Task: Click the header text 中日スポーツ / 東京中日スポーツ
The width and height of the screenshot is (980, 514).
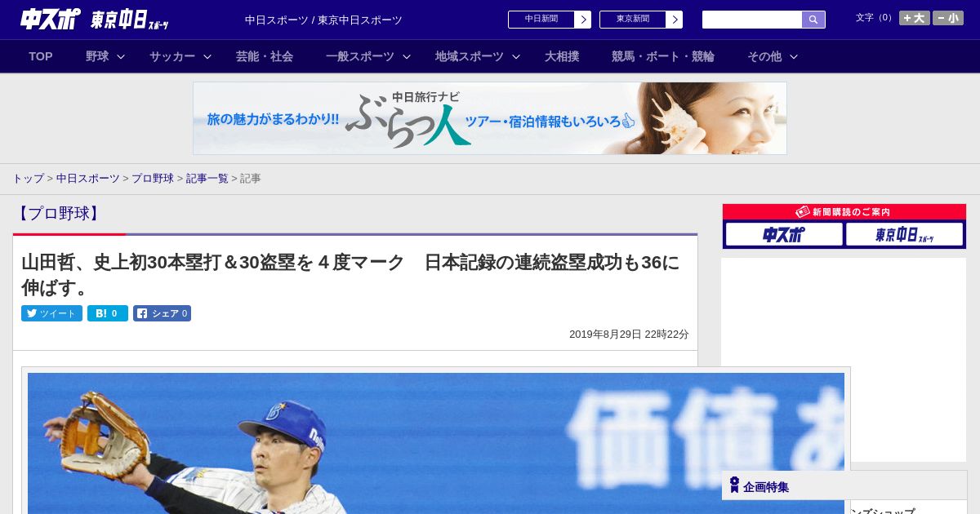Action: (x=323, y=20)
